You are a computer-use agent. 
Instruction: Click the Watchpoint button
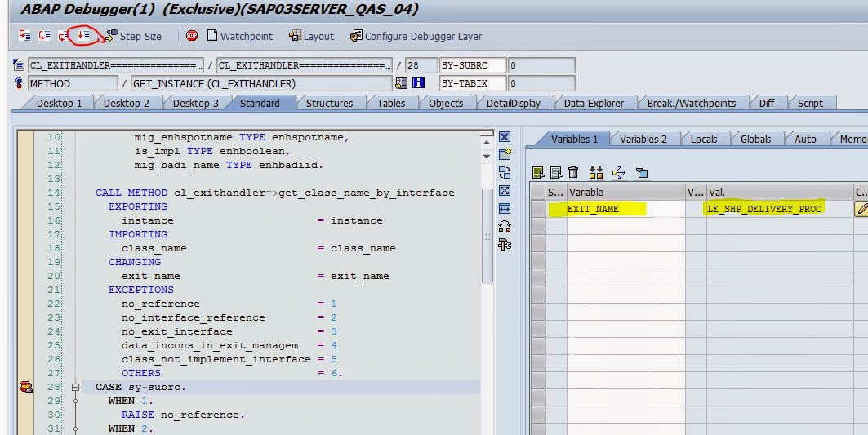click(240, 36)
